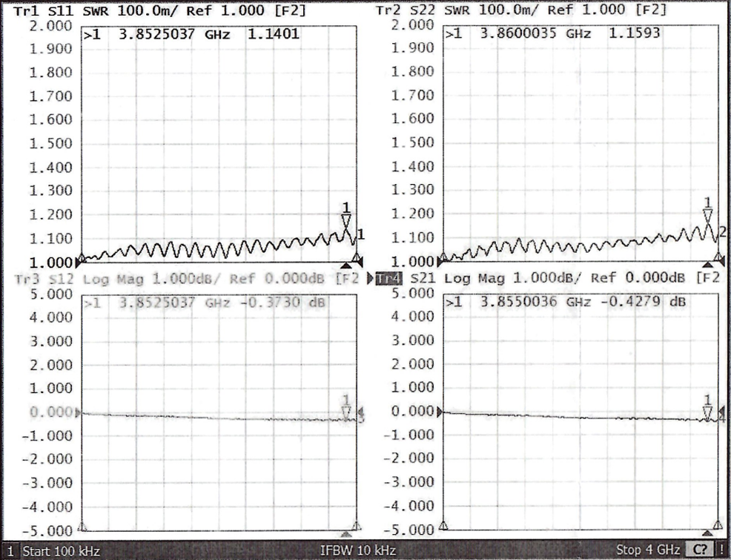Select marker 1 triangle on Tr4 S21 trace
The image size is (731, 560).
tap(707, 412)
